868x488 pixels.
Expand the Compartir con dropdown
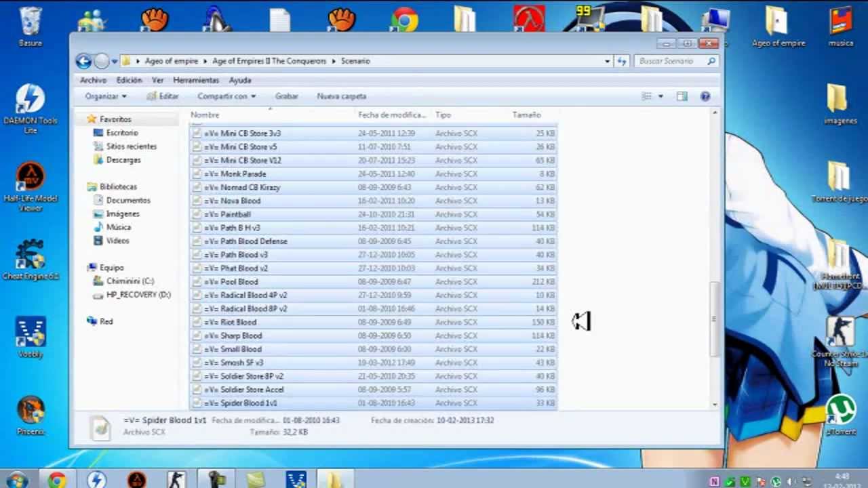[226, 96]
